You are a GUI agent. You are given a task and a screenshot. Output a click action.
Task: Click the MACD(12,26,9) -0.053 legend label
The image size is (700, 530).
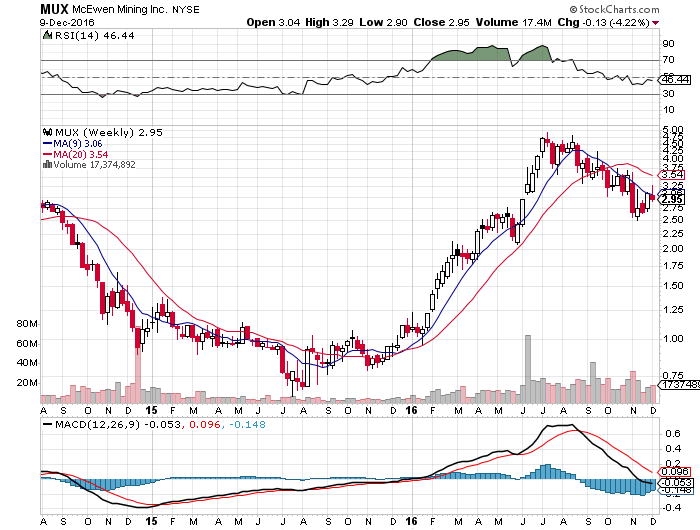118,425
